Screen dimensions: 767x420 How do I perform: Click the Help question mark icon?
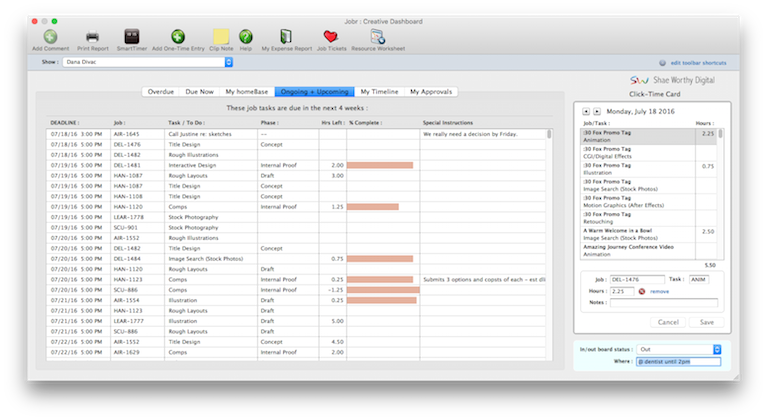(245, 36)
